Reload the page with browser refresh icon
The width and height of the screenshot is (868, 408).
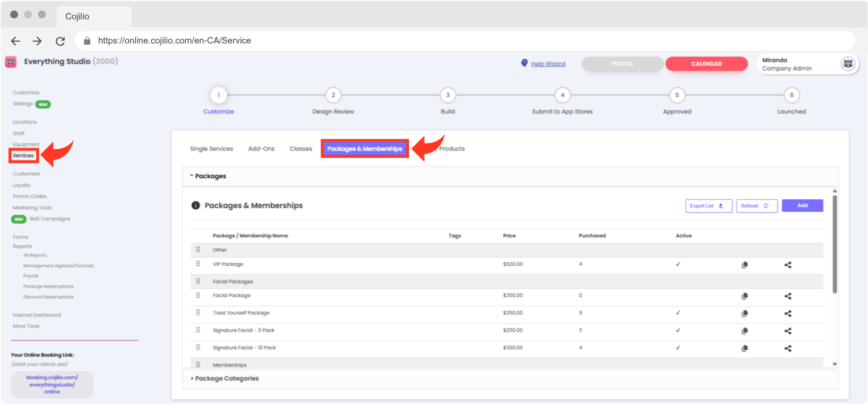pyautogui.click(x=60, y=41)
